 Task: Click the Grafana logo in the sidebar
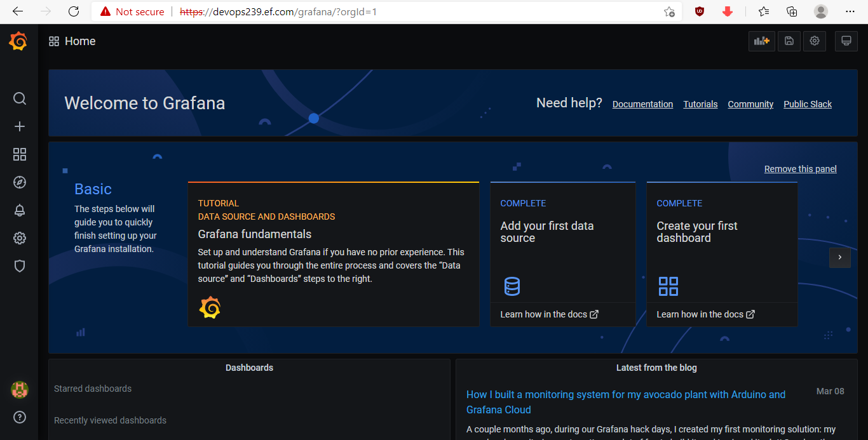tap(18, 41)
